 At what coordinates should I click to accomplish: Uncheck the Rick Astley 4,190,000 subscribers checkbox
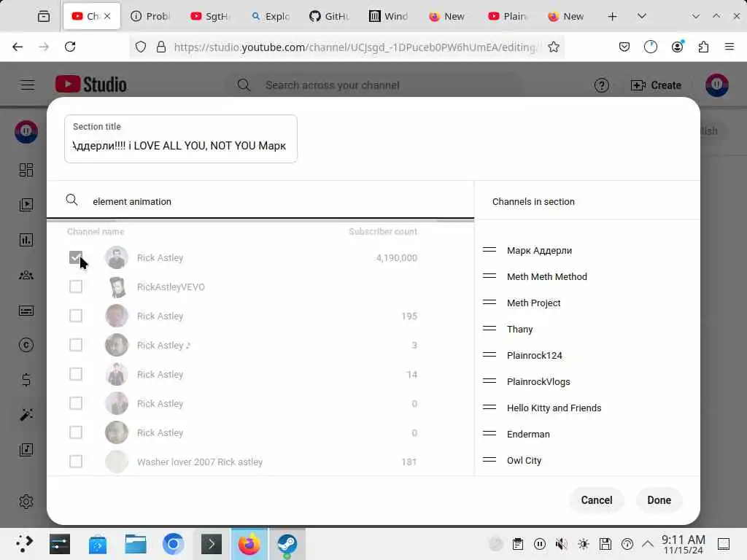click(x=76, y=257)
